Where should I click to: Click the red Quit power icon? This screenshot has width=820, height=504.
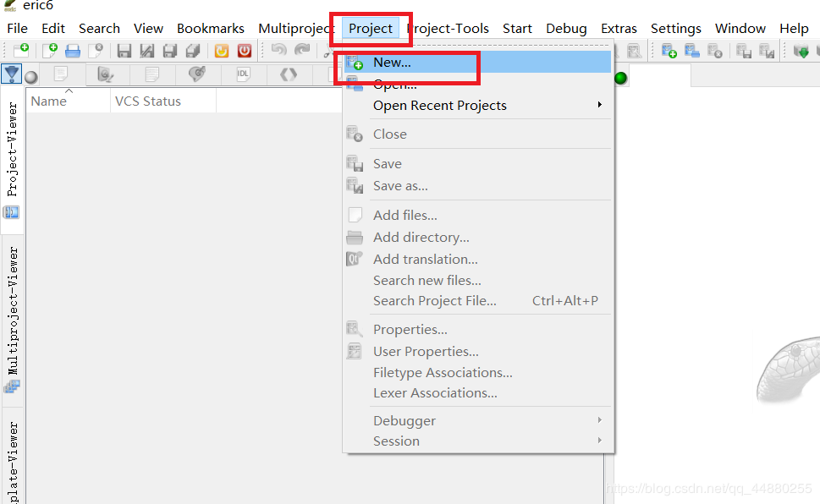click(x=245, y=51)
